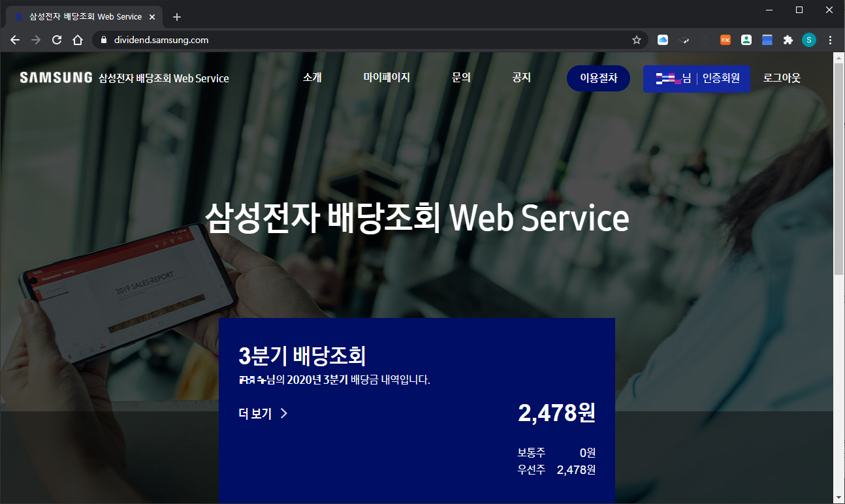Click the 이용절차 button

tap(598, 78)
